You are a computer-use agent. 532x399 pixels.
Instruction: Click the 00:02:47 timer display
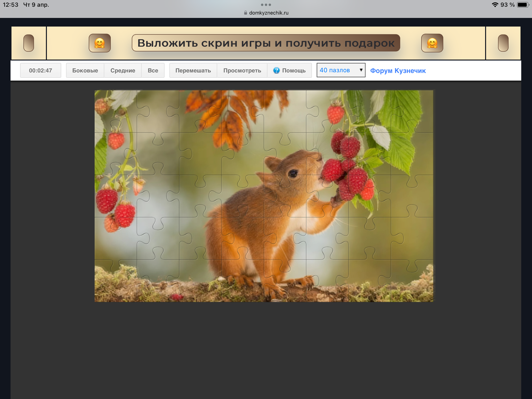click(40, 71)
